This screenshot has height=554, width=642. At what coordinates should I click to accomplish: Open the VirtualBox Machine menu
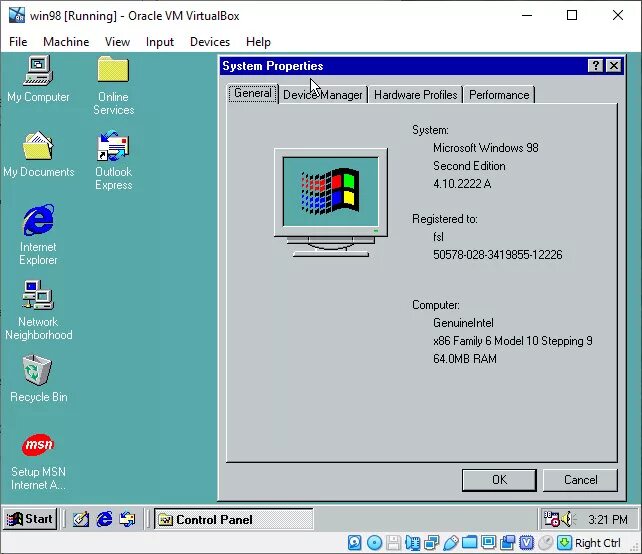tap(66, 42)
